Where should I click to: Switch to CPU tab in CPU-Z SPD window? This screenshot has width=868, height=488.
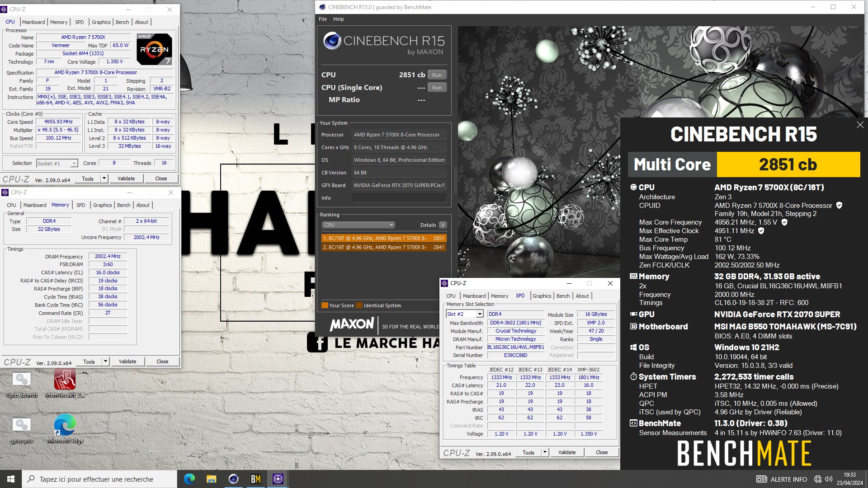[451, 296]
